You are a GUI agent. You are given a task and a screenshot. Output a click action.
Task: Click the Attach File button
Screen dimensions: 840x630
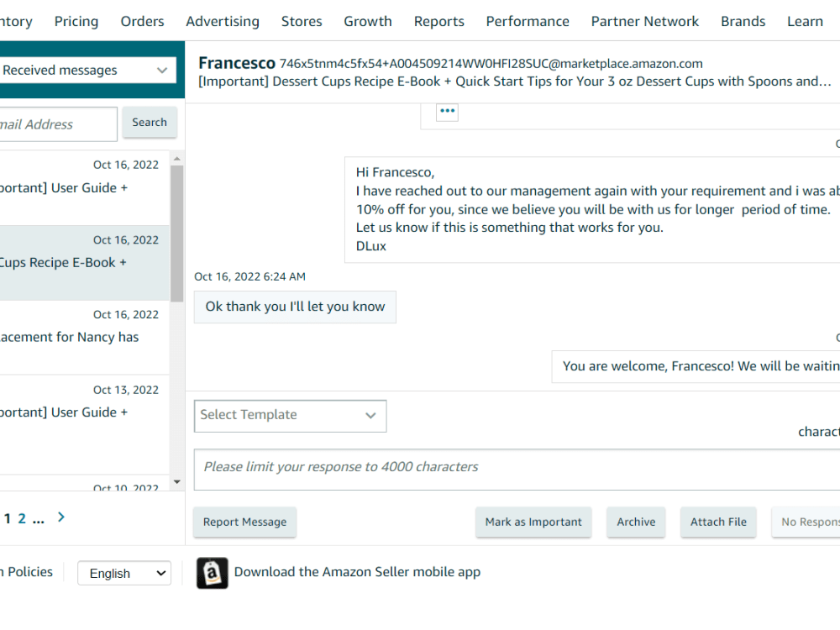click(x=718, y=522)
